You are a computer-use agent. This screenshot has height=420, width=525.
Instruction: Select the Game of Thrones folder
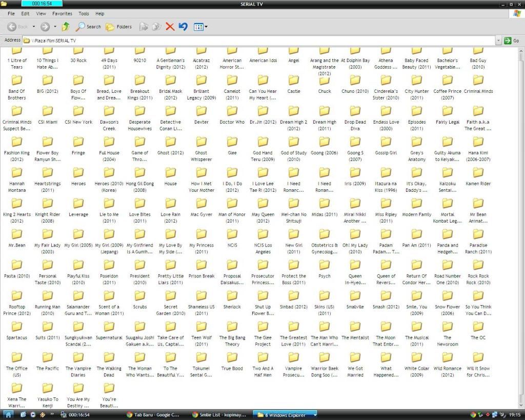139,143
